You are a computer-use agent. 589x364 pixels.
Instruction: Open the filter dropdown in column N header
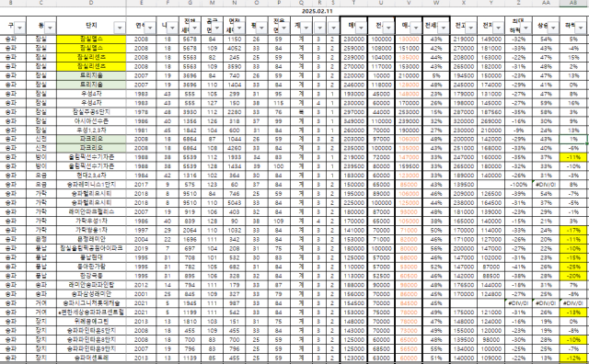(239, 28)
